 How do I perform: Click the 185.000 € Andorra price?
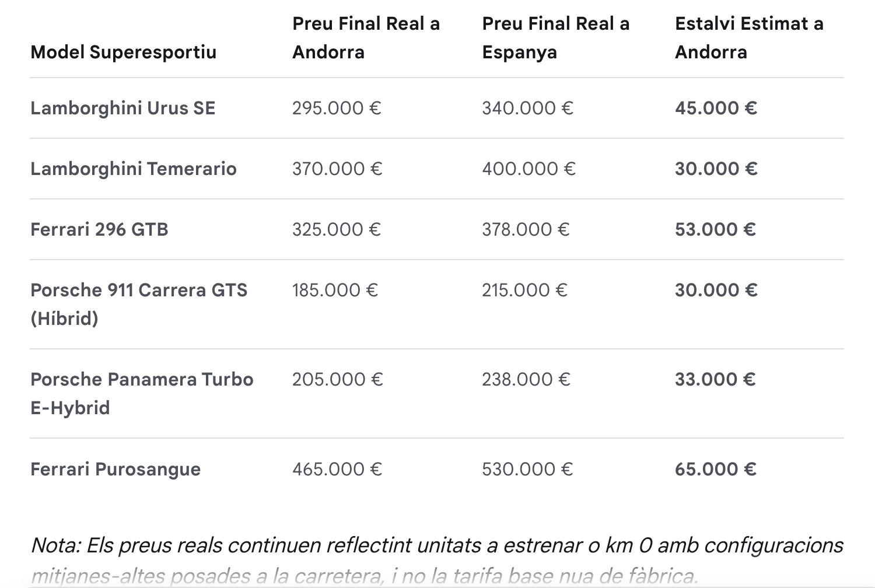tap(335, 290)
